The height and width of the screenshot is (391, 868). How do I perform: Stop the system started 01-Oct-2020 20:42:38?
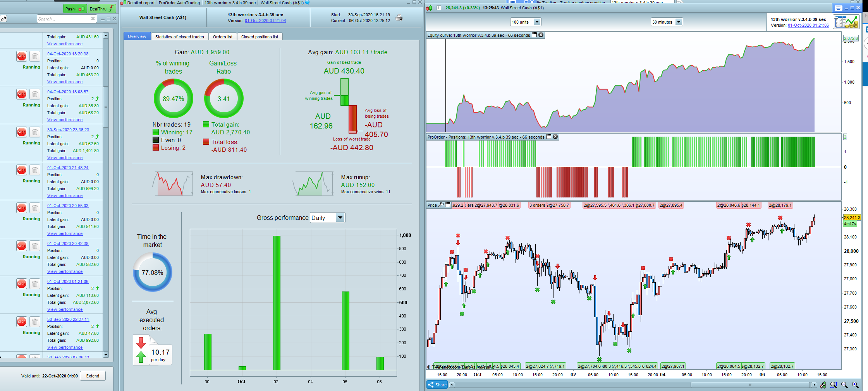(22, 246)
